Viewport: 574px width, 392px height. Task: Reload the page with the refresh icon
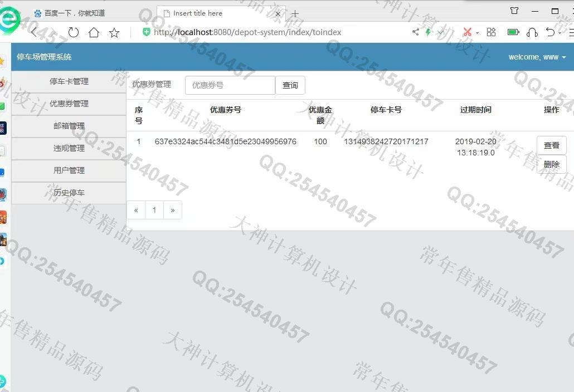click(x=73, y=32)
